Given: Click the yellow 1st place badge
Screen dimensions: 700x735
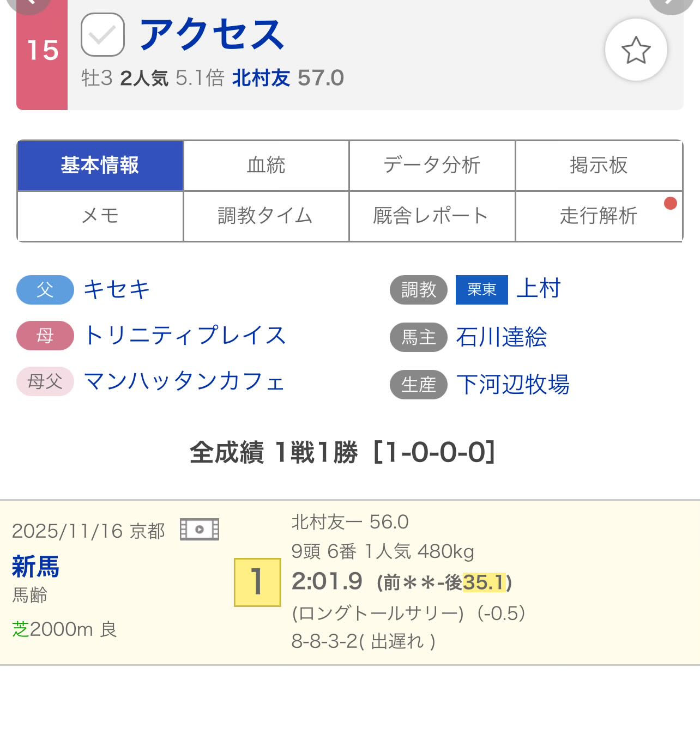Looking at the screenshot, I should click(x=257, y=582).
